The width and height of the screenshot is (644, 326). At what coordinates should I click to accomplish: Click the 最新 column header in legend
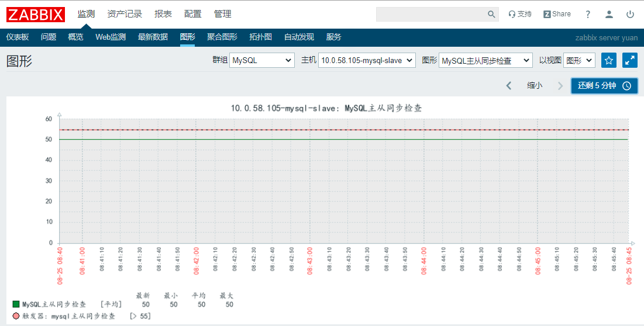(x=143, y=295)
